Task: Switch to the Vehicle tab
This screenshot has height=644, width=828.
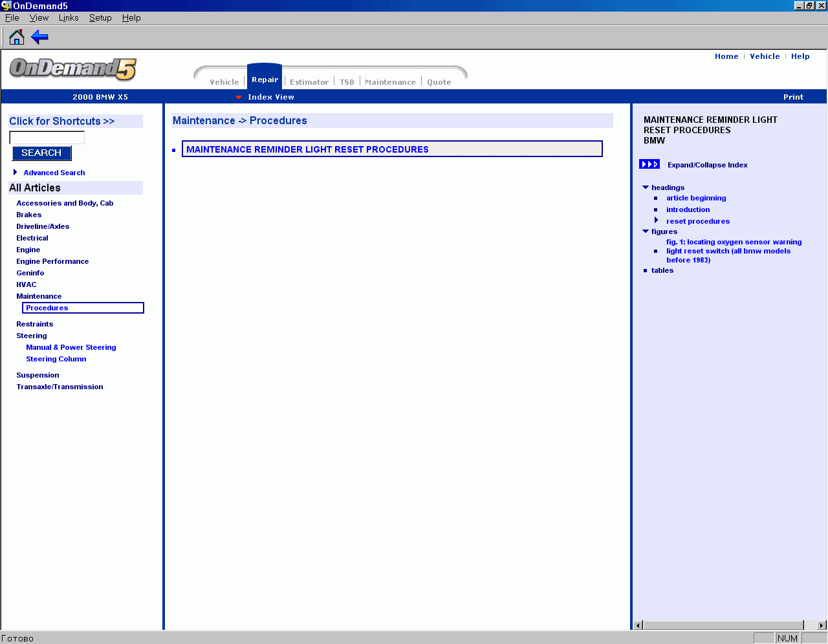Action: coord(224,82)
